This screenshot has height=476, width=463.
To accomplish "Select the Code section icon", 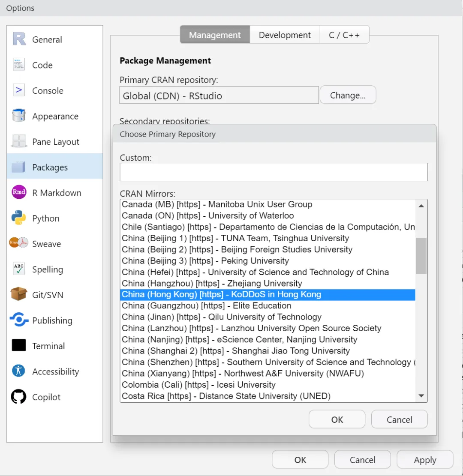I will [19, 65].
